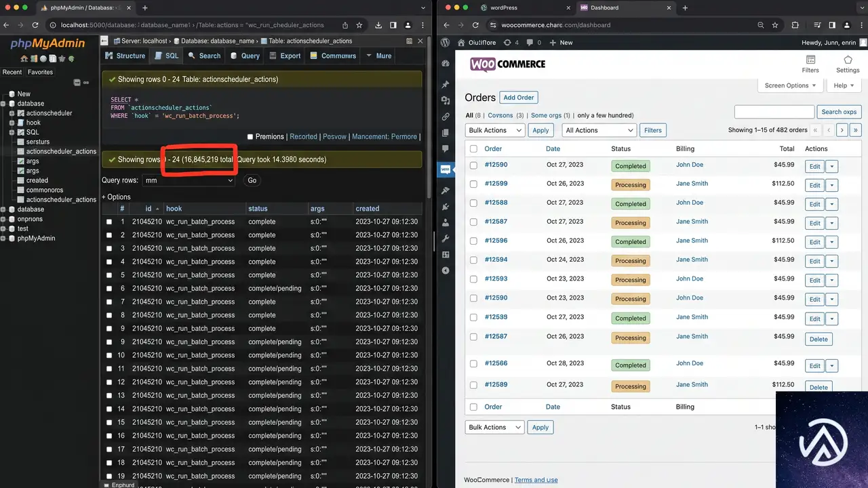Click the WordPress logo in the admin bar
This screenshot has height=488, width=868.
pyautogui.click(x=445, y=42)
